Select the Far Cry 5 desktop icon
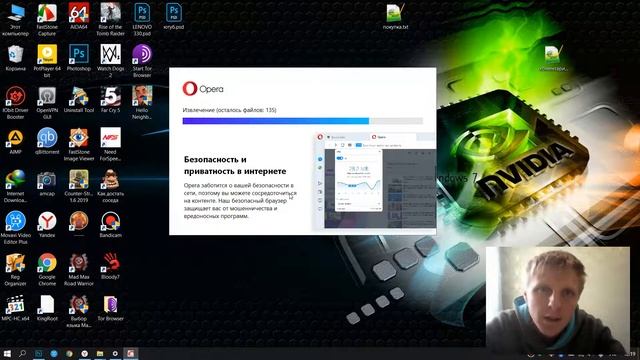Viewport: 640px width, 360px height. click(x=110, y=100)
